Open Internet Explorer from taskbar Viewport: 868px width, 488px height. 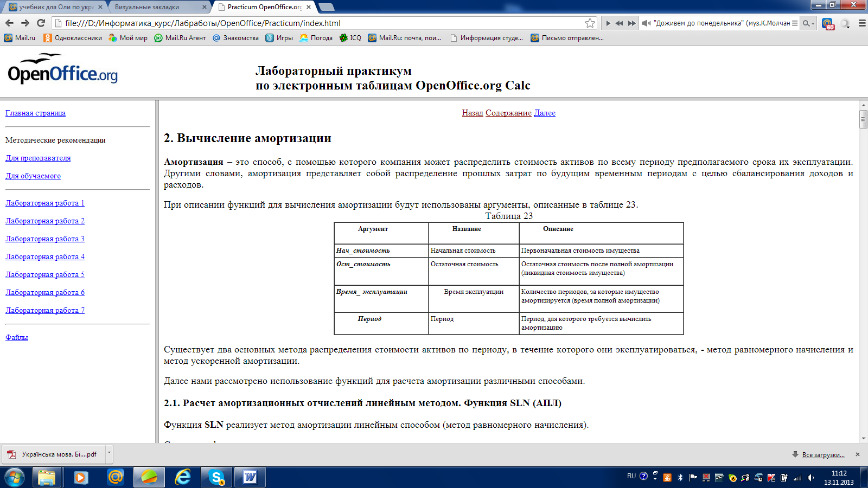[183, 477]
